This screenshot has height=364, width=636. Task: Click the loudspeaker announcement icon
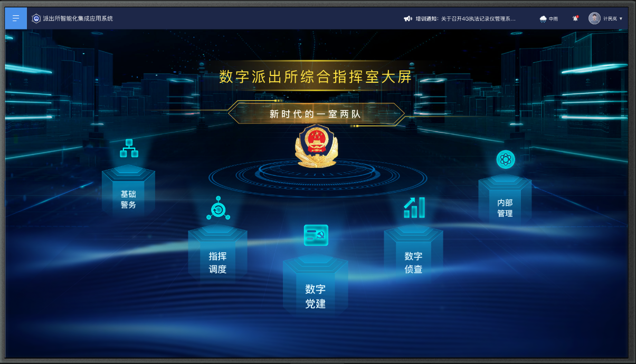(x=407, y=18)
